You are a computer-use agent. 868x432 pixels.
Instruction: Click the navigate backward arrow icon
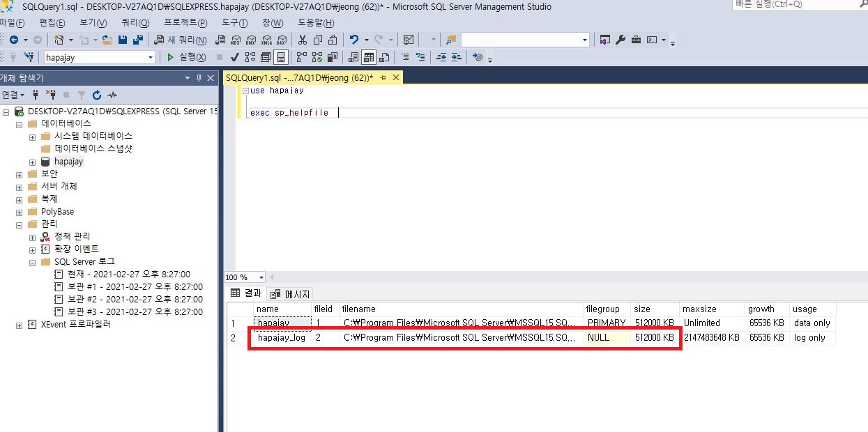pos(14,40)
